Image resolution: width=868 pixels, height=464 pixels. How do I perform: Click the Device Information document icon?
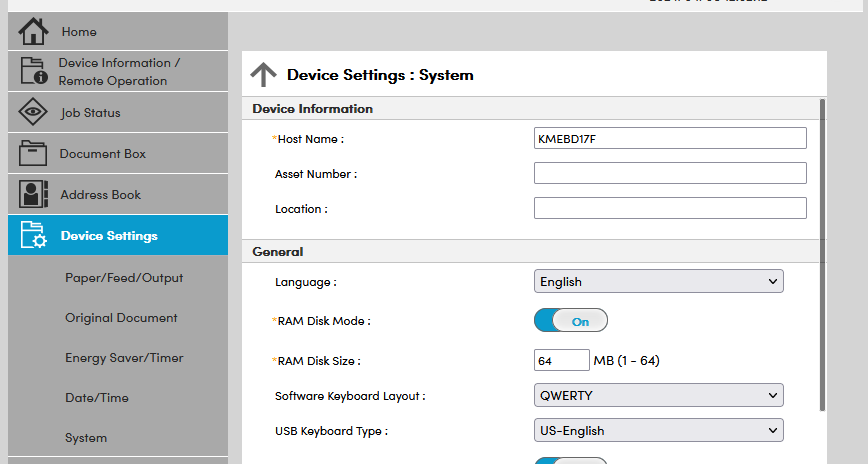(33, 71)
